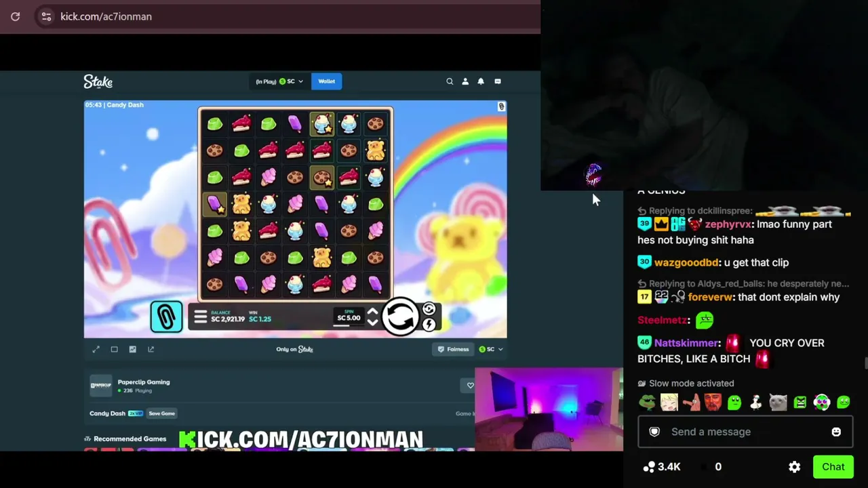Open the Stake chat bubble icon
The image size is (868, 488).
(498, 81)
